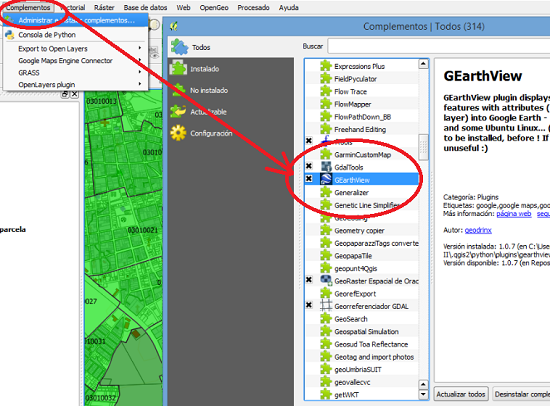The image size is (550, 406).
Task: Toggle the GeoRaster Espacial de Oracle checkbox
Action: point(309,280)
